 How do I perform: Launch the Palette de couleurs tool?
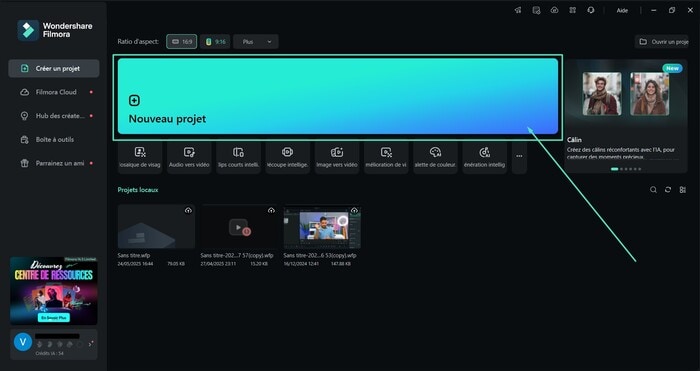click(435, 157)
